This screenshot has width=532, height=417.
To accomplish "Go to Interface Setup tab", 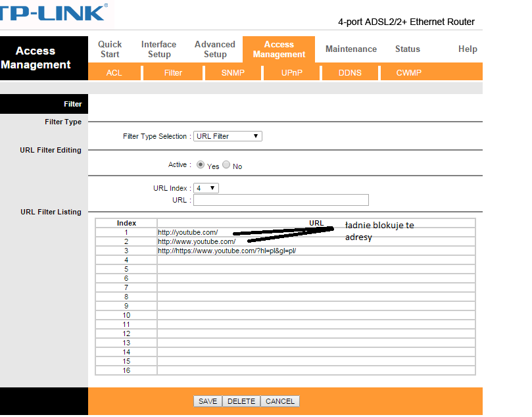I will 158,49.
